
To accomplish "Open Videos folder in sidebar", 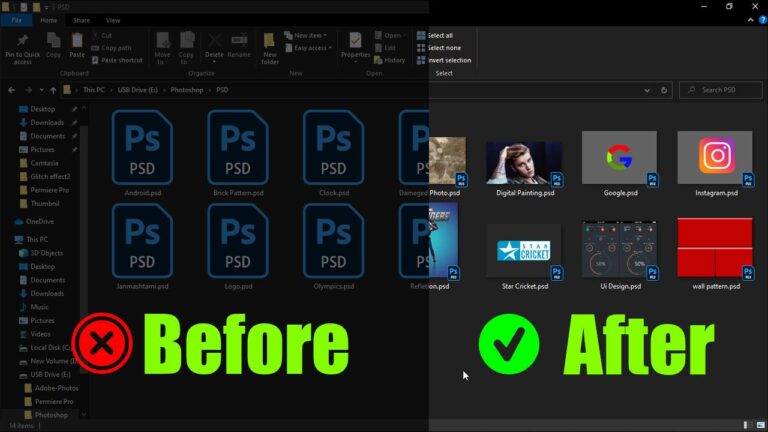I will point(35,334).
